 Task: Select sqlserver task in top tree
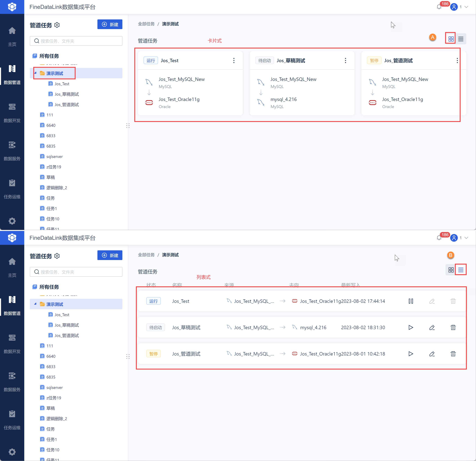coord(54,157)
